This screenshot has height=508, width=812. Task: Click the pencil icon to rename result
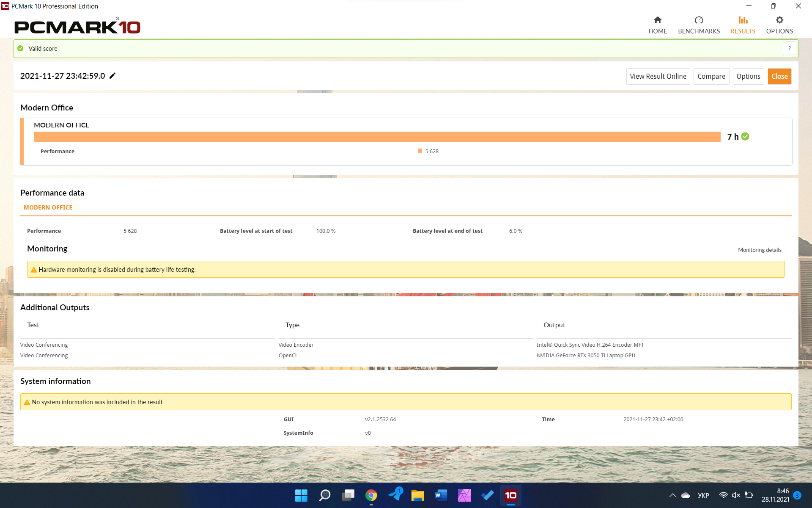coord(112,76)
